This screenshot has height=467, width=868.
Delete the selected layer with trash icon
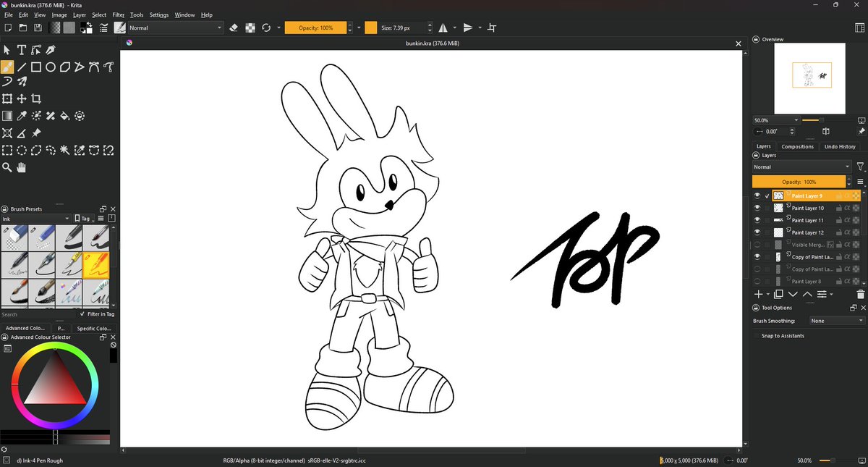(x=860, y=294)
